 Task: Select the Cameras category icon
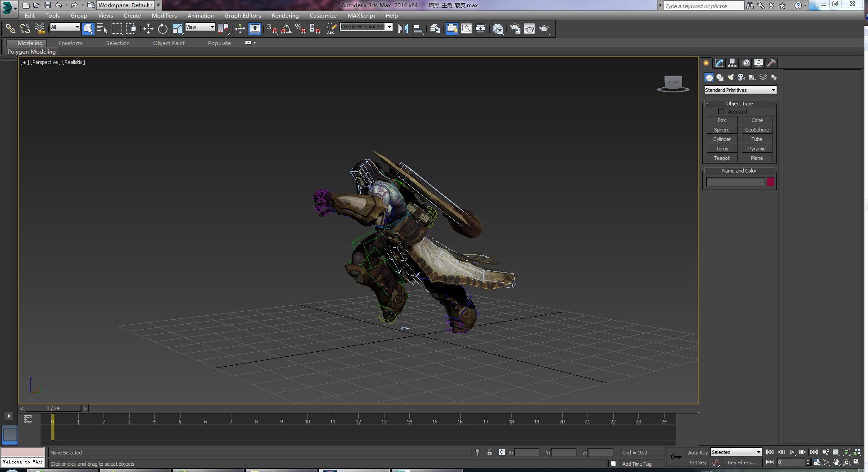pos(741,77)
